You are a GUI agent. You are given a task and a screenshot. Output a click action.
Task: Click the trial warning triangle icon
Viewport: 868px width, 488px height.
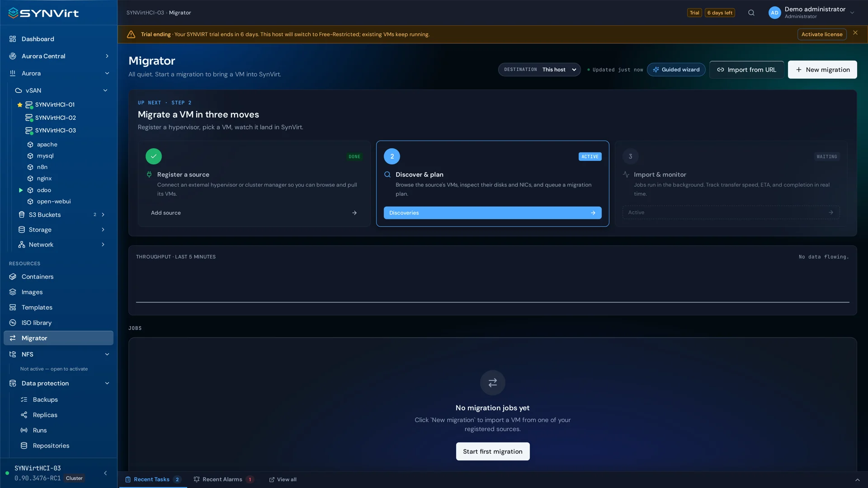(x=131, y=34)
